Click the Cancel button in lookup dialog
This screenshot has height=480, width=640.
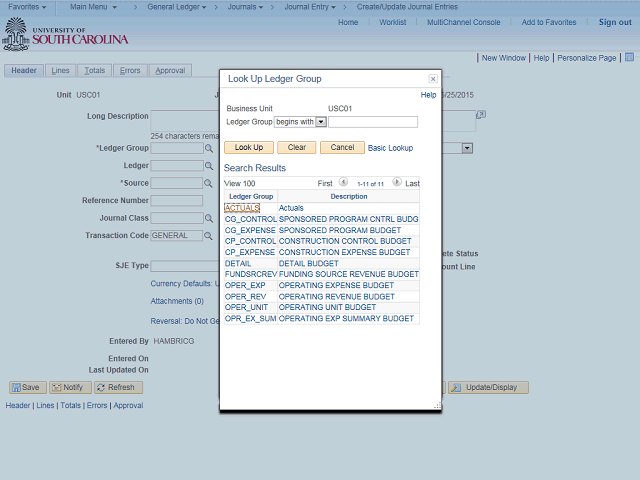342,147
